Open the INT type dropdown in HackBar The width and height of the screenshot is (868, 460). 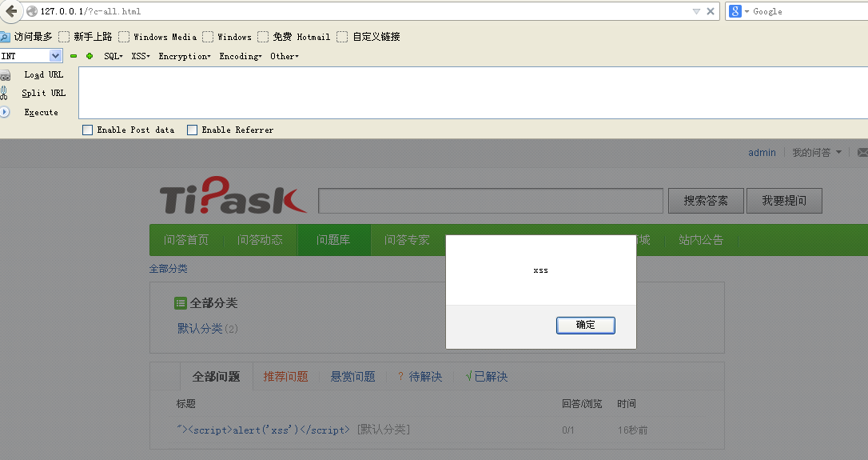(x=31, y=56)
